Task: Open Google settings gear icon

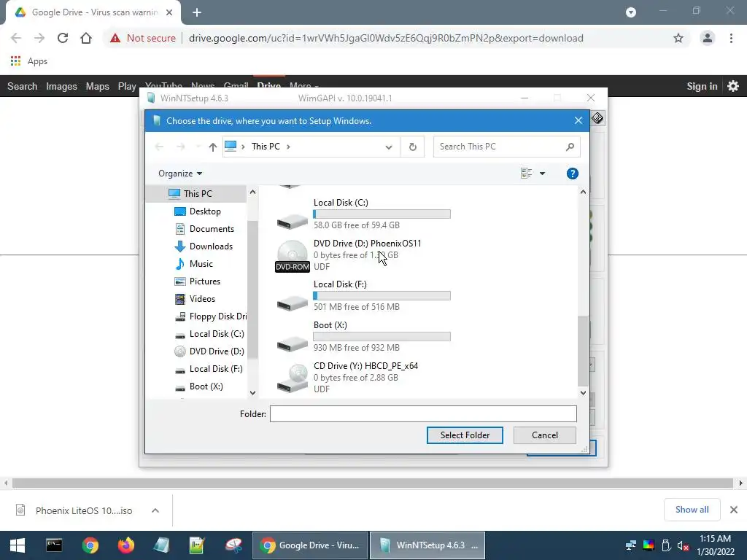Action: point(733,86)
